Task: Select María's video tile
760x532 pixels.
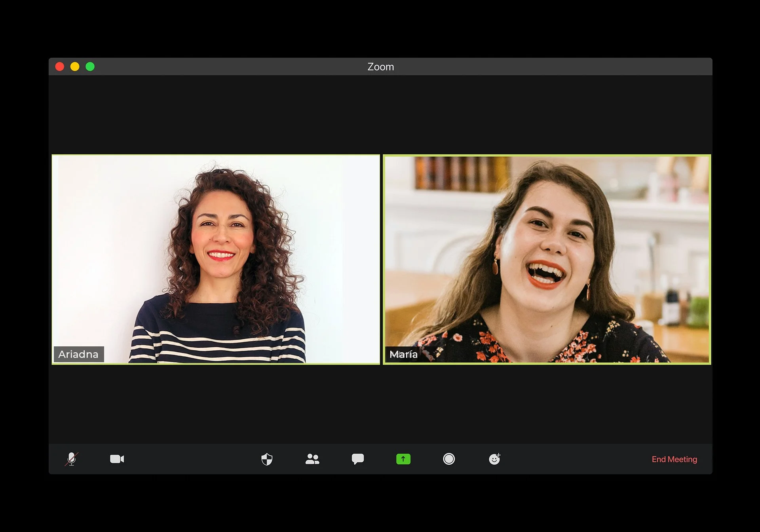Action: coord(547,259)
